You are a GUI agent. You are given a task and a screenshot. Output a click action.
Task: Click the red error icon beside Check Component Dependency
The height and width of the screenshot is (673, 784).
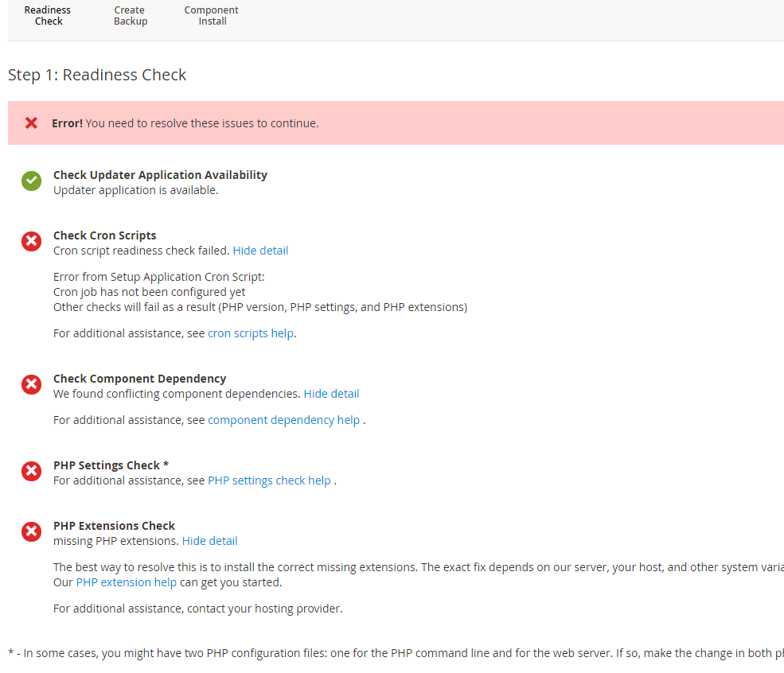click(x=31, y=385)
